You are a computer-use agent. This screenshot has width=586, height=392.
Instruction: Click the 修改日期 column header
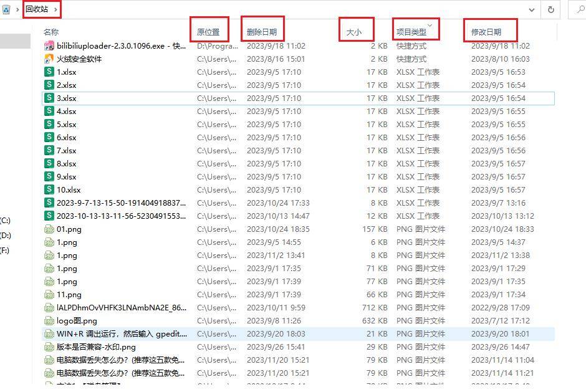tap(486, 32)
